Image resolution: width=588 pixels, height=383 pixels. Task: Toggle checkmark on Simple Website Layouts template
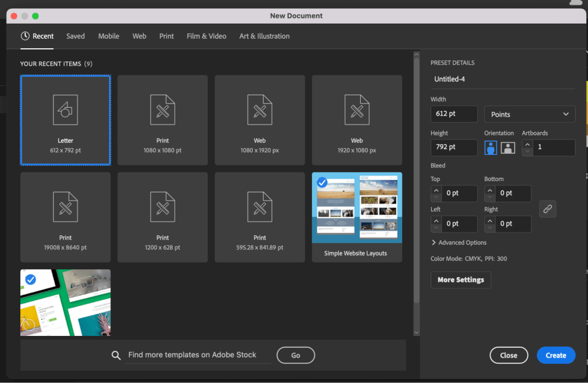(322, 182)
